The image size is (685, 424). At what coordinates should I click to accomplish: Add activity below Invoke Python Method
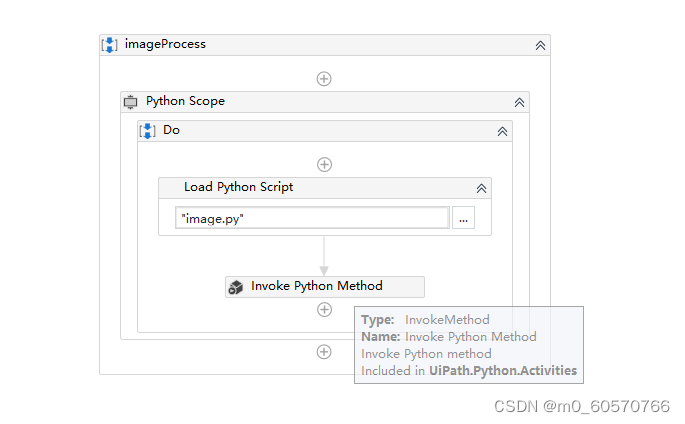(x=324, y=310)
